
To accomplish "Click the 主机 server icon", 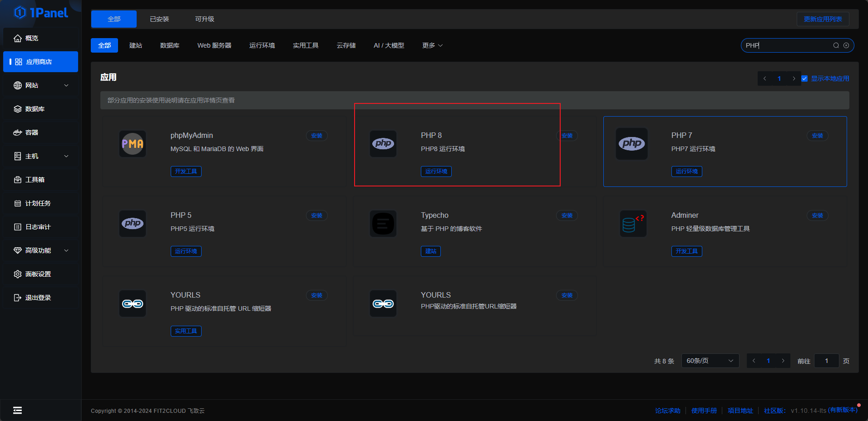I will tap(18, 156).
